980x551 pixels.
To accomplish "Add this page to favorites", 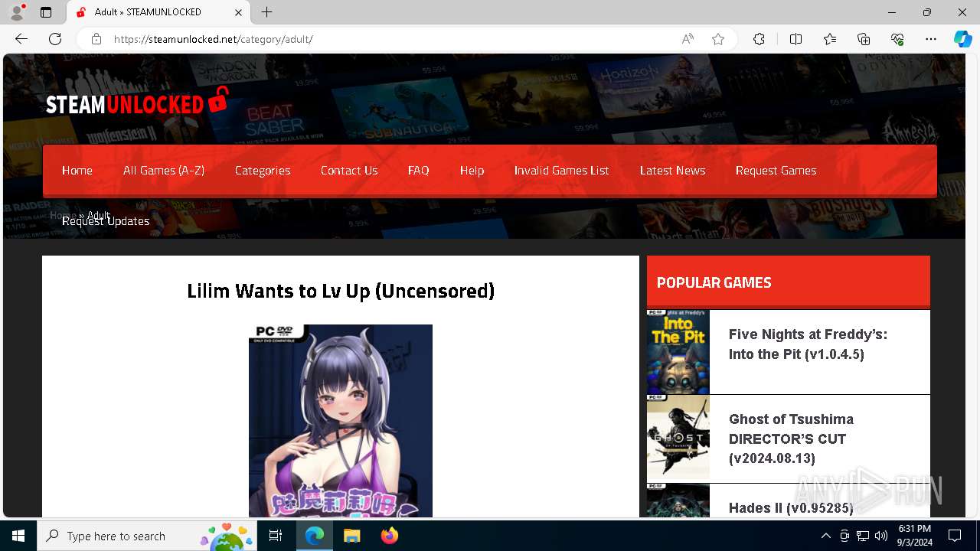I will point(718,39).
